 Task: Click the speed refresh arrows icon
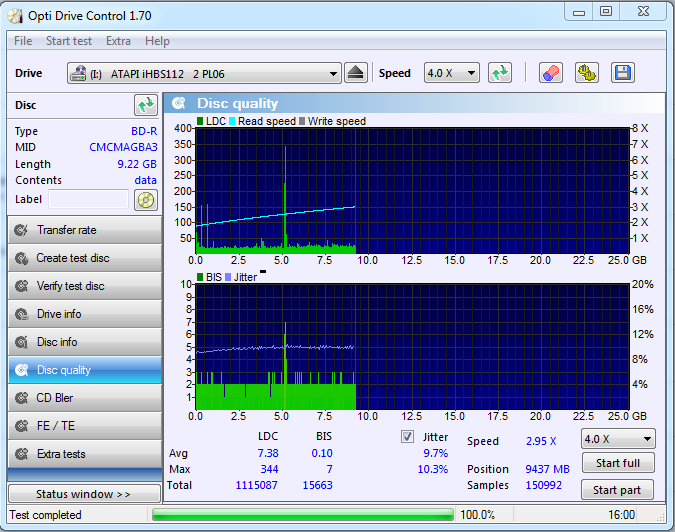tap(499, 73)
